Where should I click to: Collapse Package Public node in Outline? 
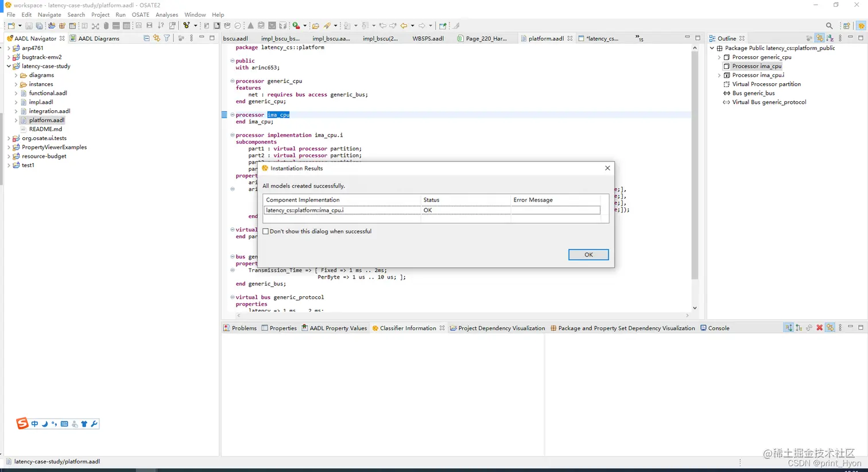[x=712, y=48]
